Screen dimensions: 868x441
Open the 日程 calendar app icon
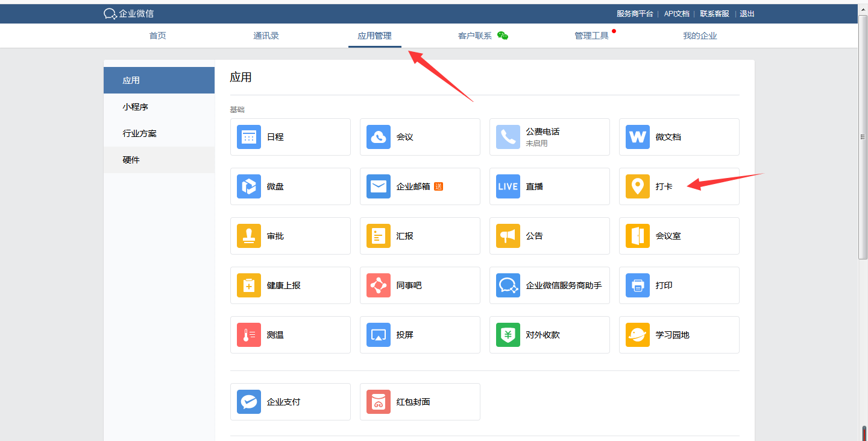coord(249,137)
